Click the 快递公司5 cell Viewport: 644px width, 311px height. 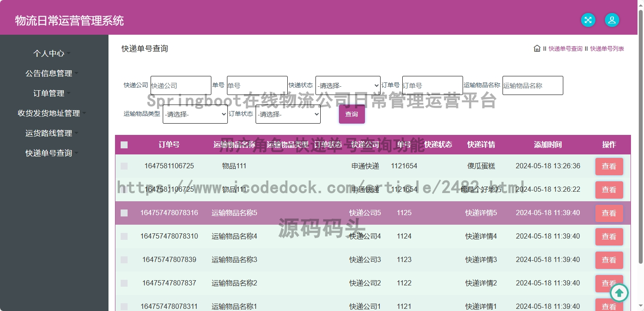coord(365,213)
